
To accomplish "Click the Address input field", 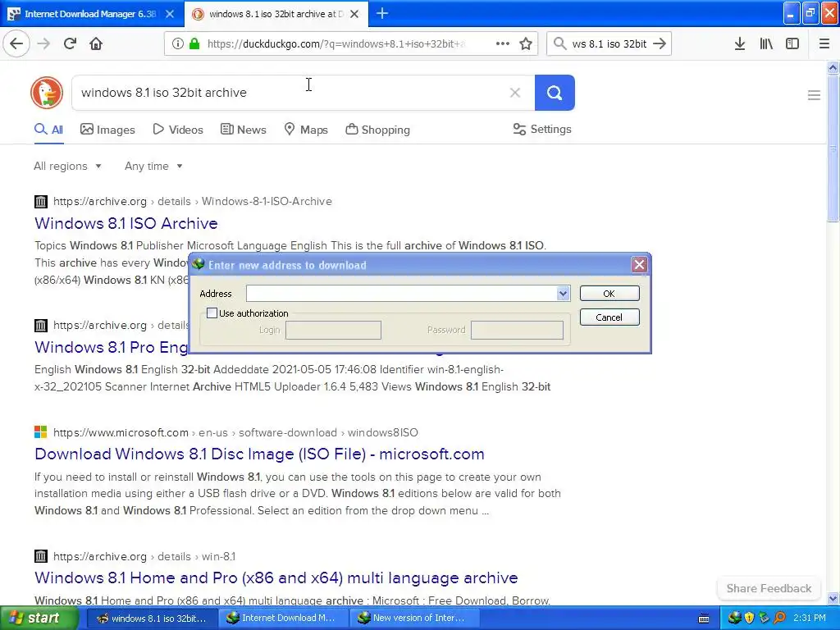I will pos(401,293).
